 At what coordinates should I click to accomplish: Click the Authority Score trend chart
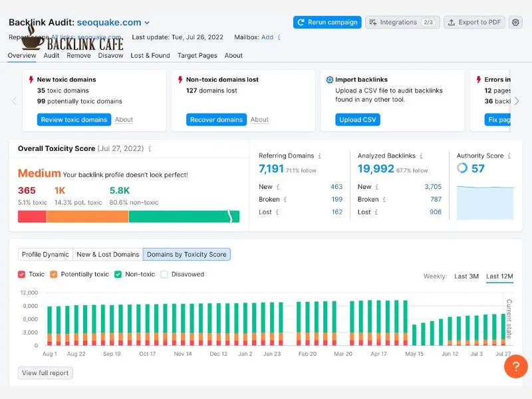[x=485, y=203]
